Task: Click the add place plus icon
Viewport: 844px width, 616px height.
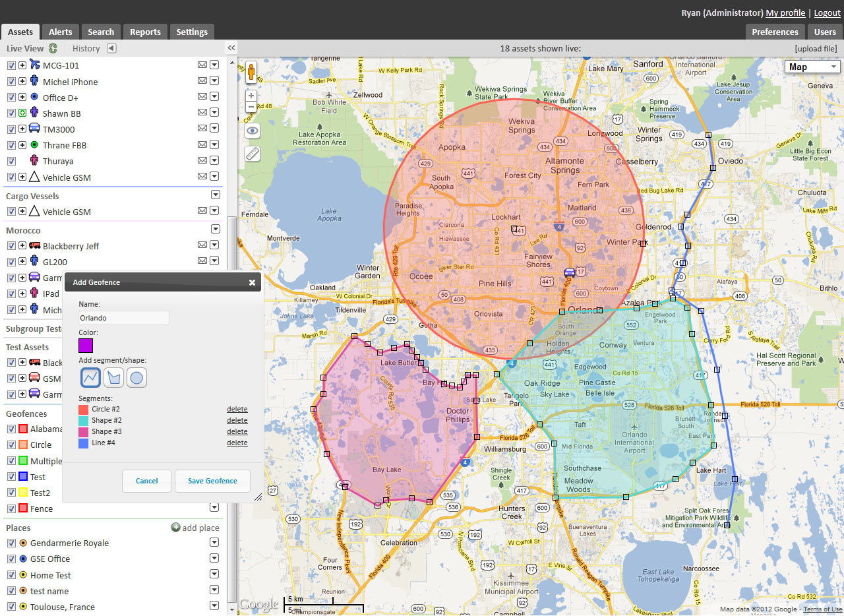Action: click(x=175, y=528)
